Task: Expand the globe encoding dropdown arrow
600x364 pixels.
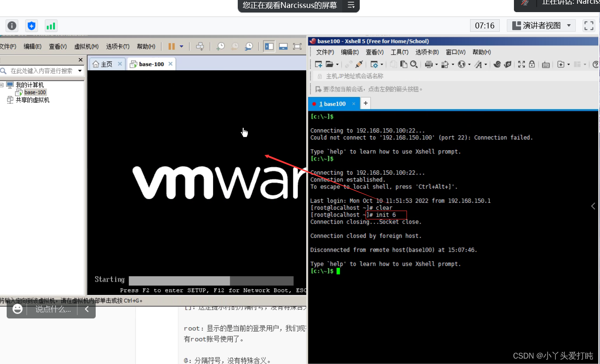Action: tap(469, 64)
